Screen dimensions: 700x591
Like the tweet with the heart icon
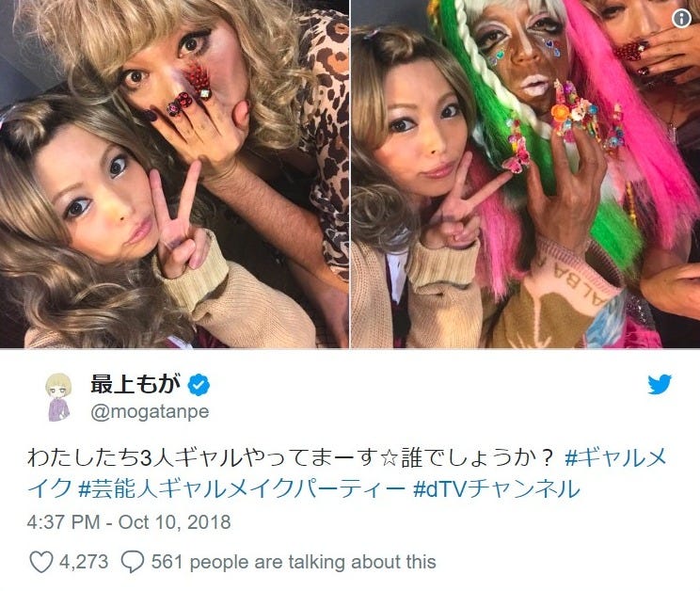pos(41,562)
